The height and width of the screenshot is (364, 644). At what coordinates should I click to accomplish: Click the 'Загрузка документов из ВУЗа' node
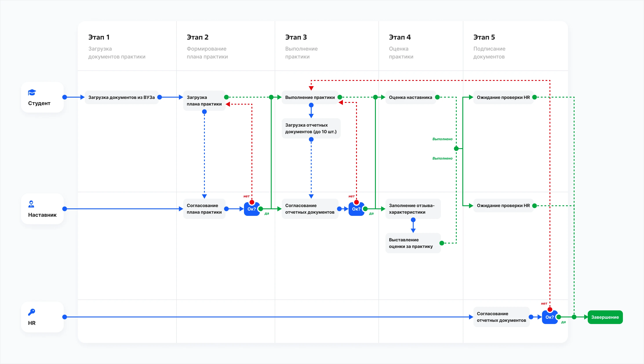(122, 97)
